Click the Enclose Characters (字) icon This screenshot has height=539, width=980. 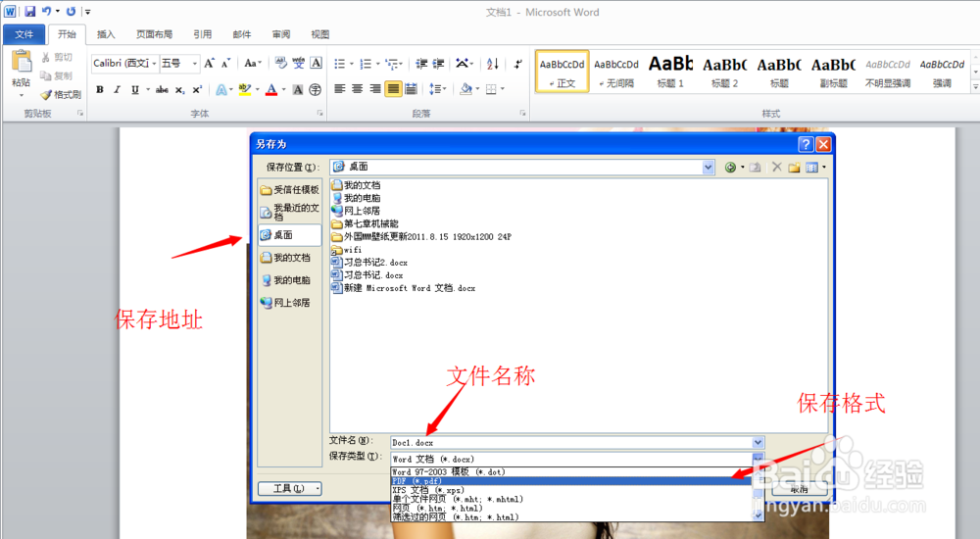(316, 90)
